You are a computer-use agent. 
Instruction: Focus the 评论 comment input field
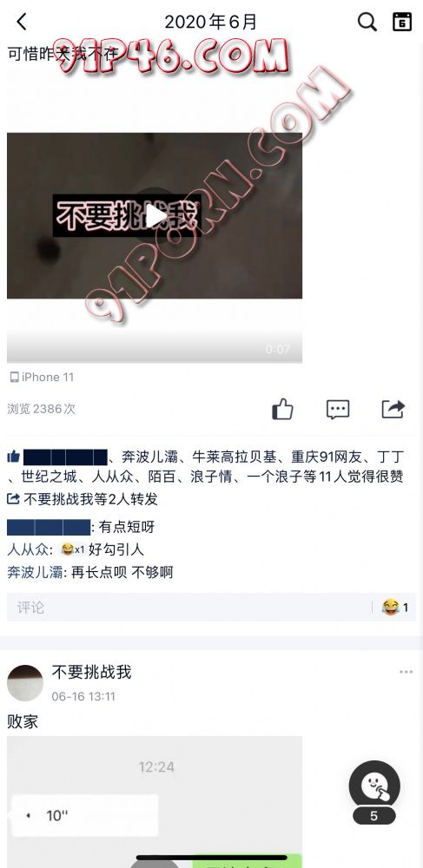click(x=188, y=608)
